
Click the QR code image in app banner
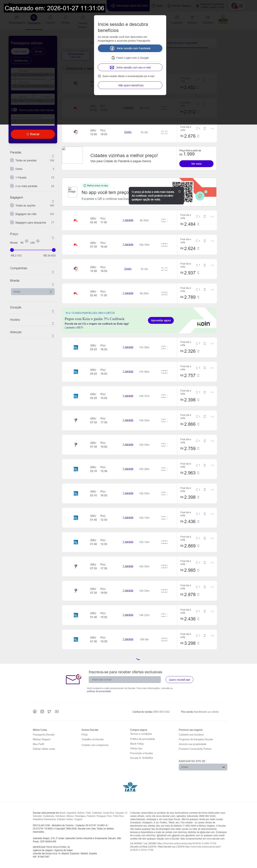click(x=183, y=191)
